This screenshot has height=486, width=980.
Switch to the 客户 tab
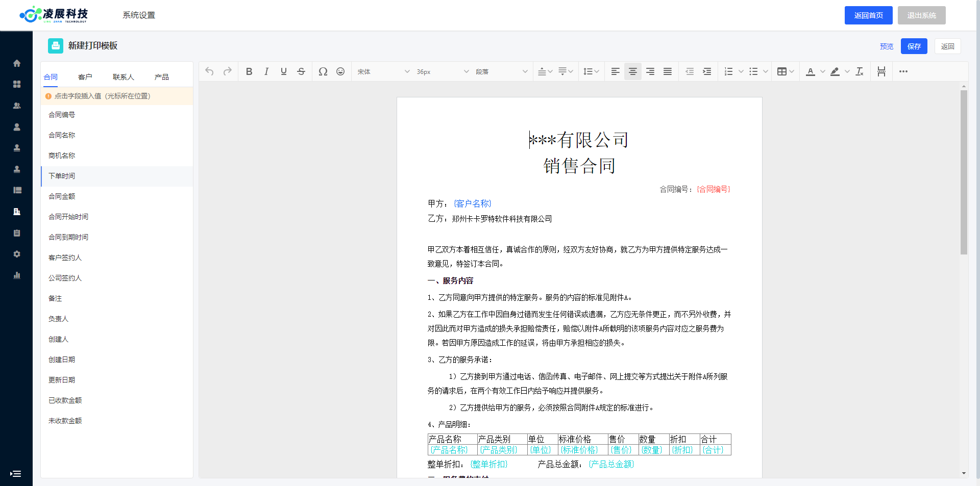click(85, 77)
